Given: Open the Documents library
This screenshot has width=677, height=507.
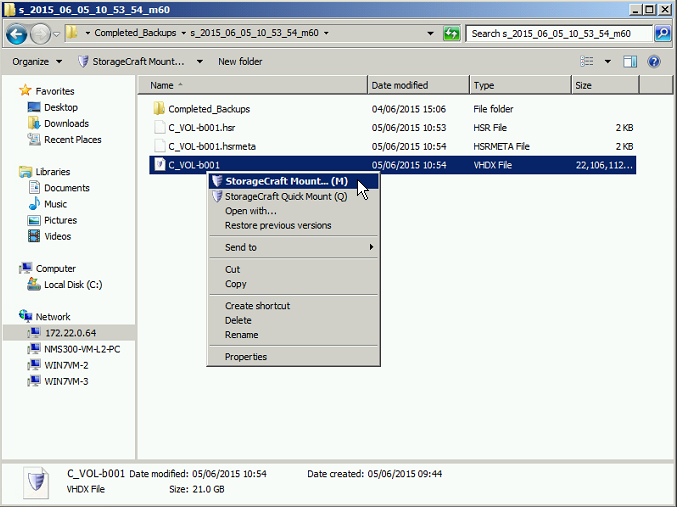Looking at the screenshot, I should 59,188.
